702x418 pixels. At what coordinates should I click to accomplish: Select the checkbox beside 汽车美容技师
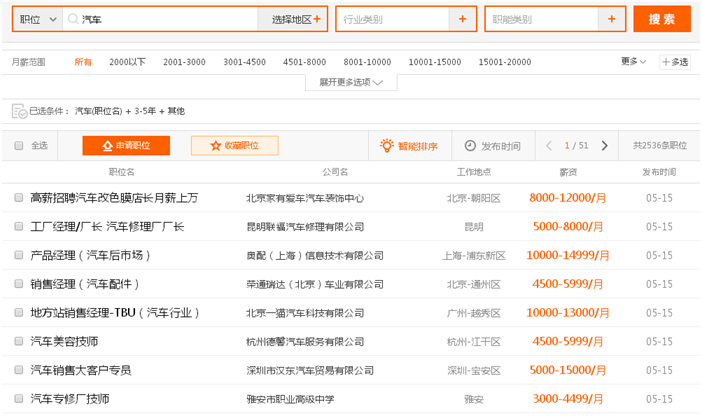[x=19, y=342]
